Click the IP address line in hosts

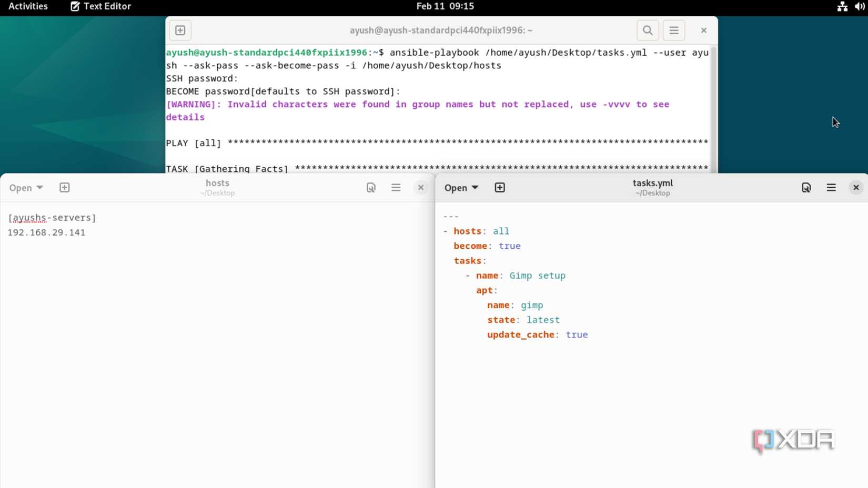click(47, 232)
